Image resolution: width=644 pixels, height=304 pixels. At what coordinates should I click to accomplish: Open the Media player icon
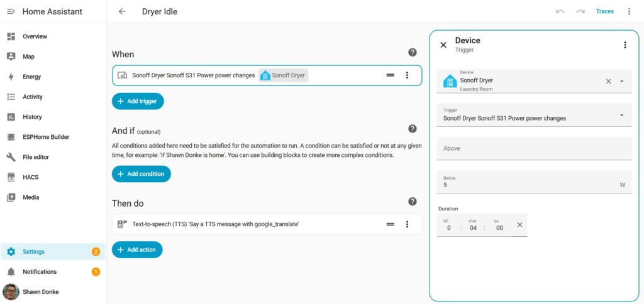(11, 197)
